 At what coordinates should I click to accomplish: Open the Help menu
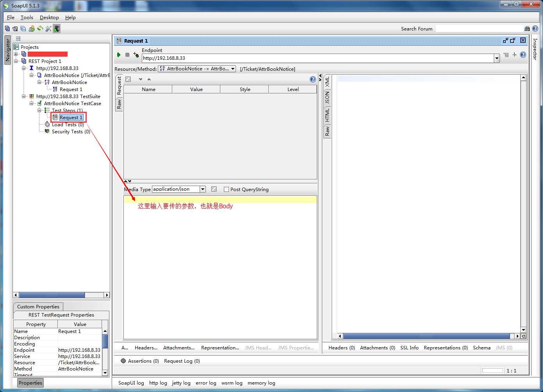[70, 17]
